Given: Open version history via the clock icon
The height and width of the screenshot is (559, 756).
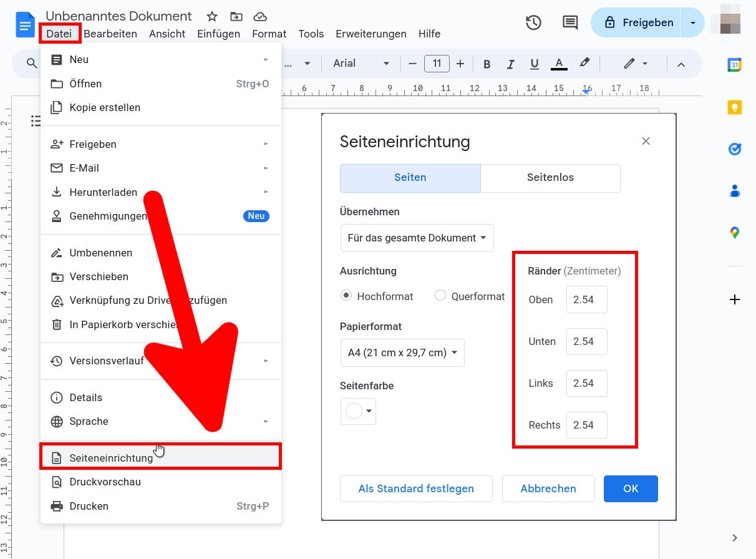Looking at the screenshot, I should 533,22.
